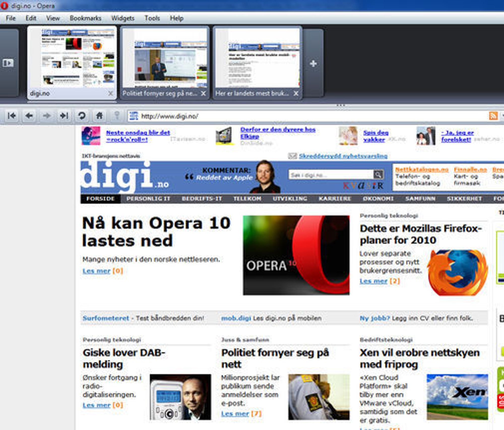Select the FORSIDE navigation item

point(101,199)
